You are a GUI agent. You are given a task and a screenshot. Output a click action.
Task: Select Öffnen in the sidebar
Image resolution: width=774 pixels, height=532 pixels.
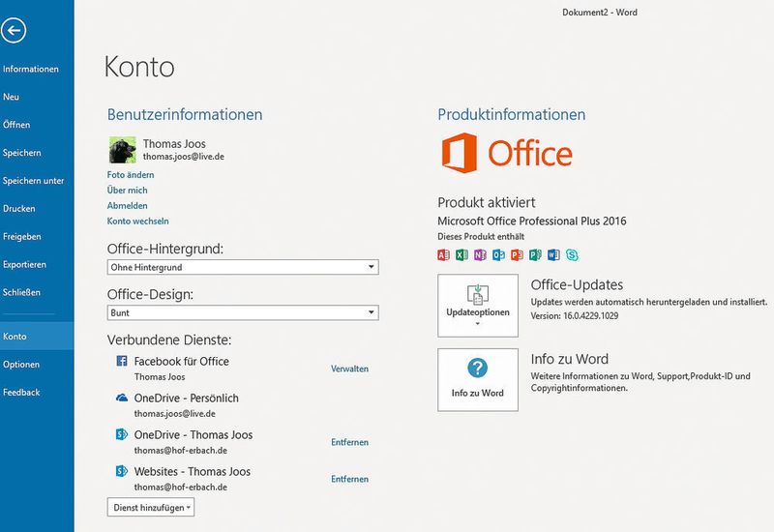tap(16, 125)
